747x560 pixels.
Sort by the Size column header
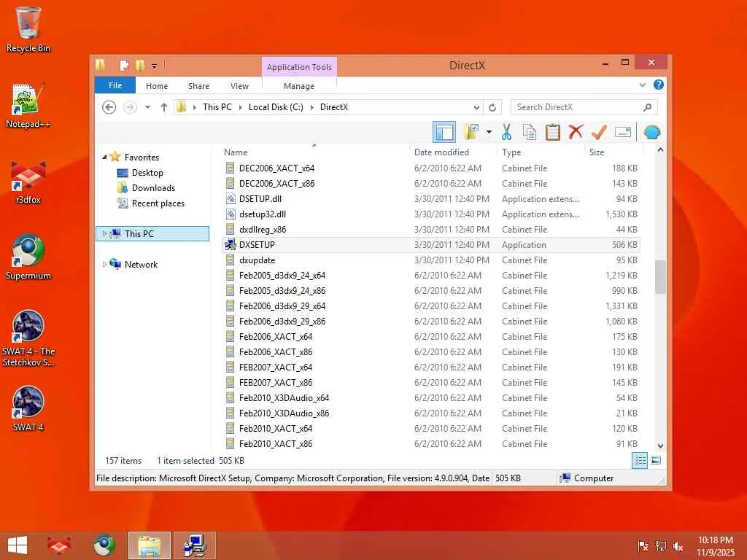coord(614,152)
